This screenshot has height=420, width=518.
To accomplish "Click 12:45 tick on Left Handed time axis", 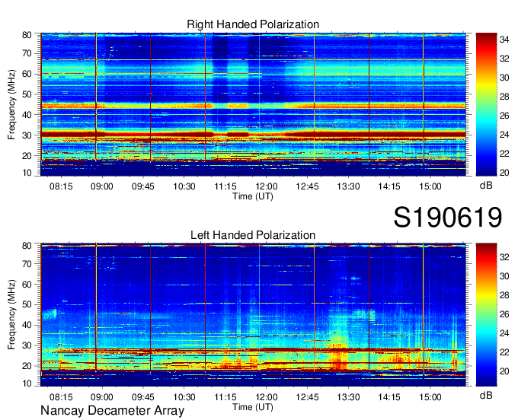I will [307, 397].
